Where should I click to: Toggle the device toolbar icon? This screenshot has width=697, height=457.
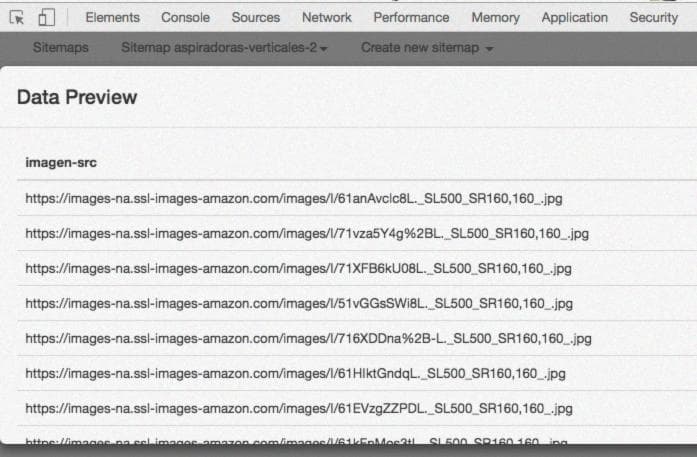[x=47, y=18]
